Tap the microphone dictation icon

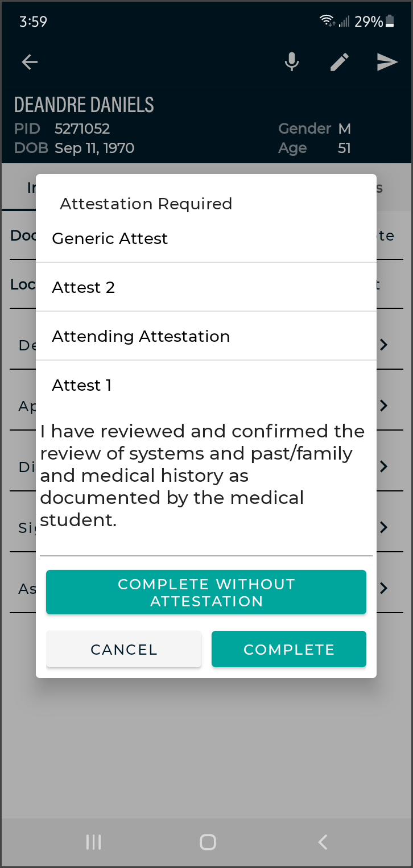pyautogui.click(x=292, y=62)
